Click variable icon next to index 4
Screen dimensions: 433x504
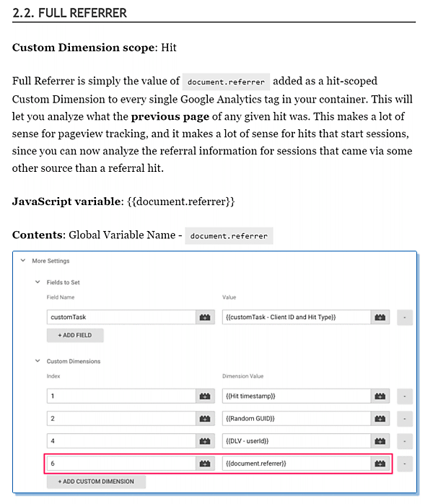pyautogui.click(x=205, y=440)
